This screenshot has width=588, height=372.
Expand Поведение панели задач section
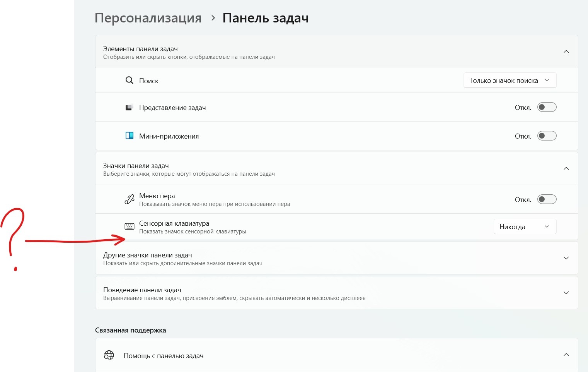(x=566, y=293)
